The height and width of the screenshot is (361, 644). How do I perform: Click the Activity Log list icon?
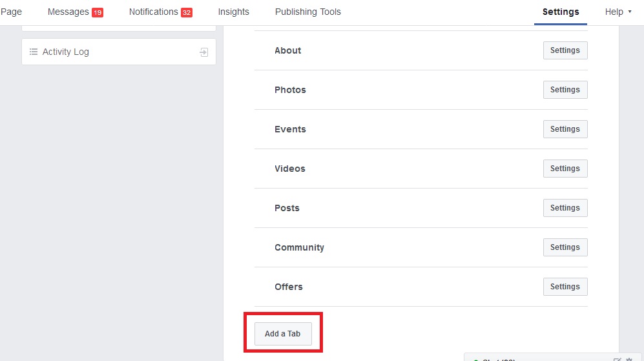[34, 52]
